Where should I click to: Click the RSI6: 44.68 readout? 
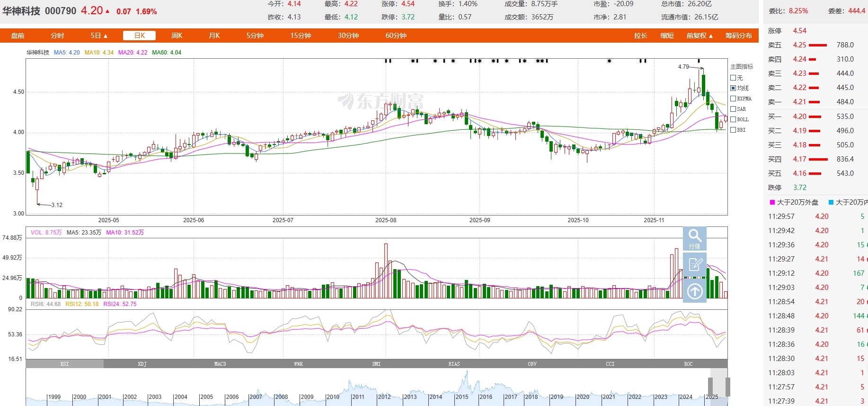[46, 304]
